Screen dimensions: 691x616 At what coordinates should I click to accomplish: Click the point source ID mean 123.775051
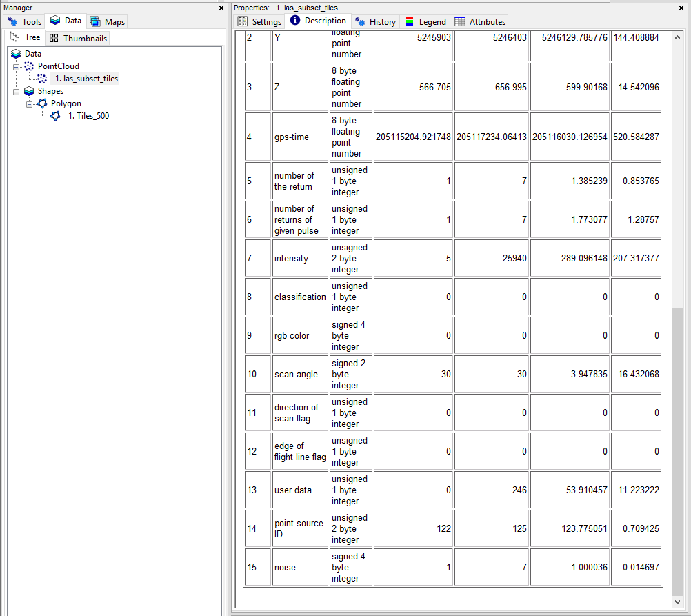click(x=584, y=528)
